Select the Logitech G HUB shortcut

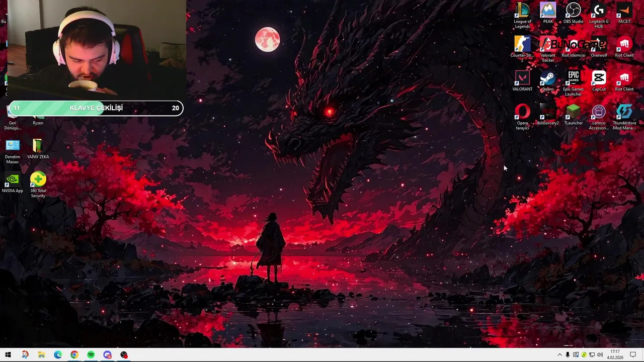(599, 15)
